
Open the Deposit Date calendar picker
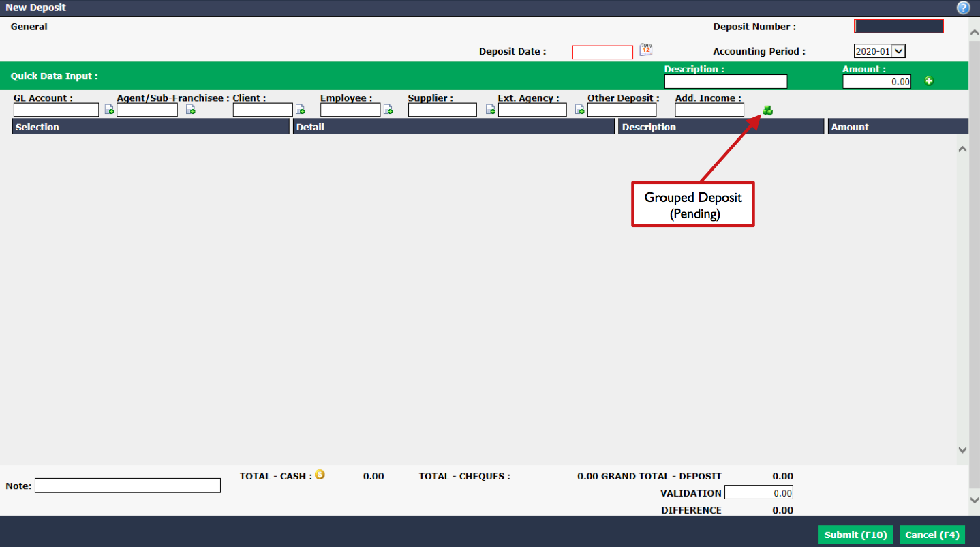(x=646, y=50)
